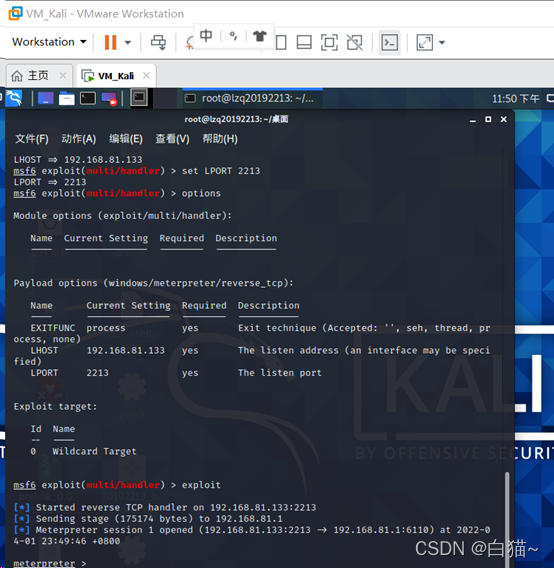
Task: Click the terminal vertical scrollbar handle
Action: click(x=507, y=519)
